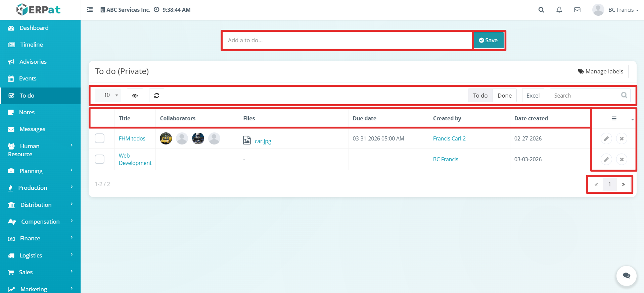The width and height of the screenshot is (644, 293).
Task: Mark Web Development as done via checkbox
Action: pyautogui.click(x=99, y=159)
